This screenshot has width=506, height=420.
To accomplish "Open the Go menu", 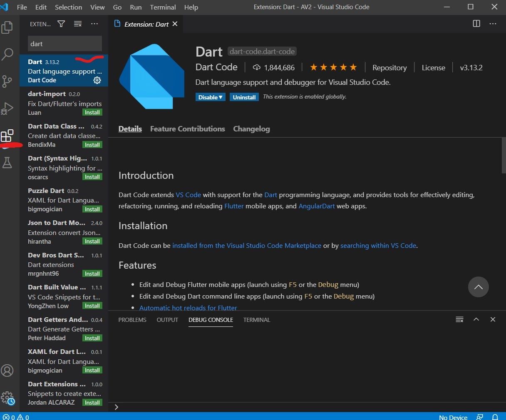I will pos(117,7).
